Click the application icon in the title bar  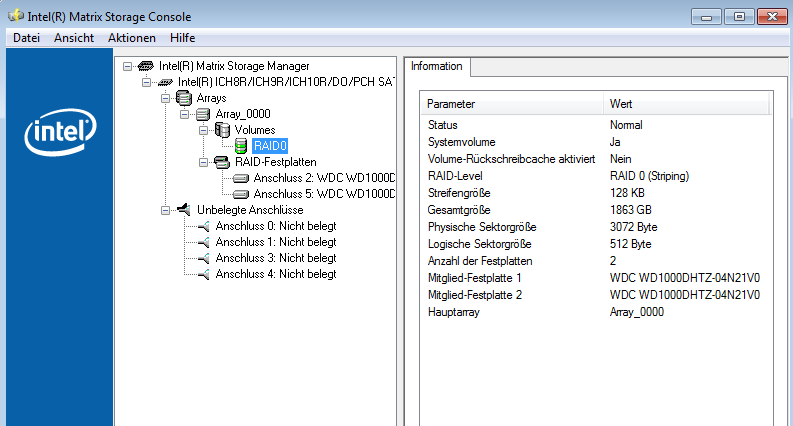pyautogui.click(x=16, y=16)
